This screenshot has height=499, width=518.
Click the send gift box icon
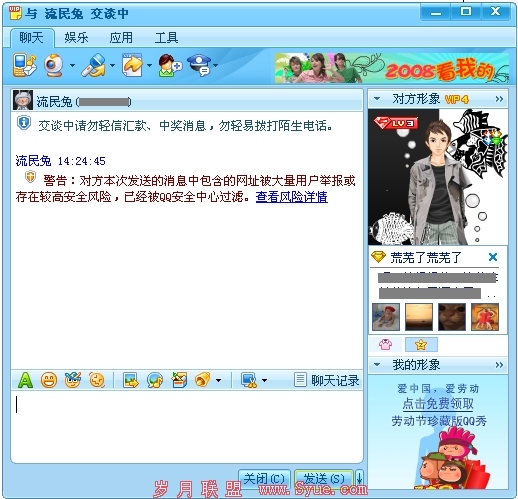179,380
